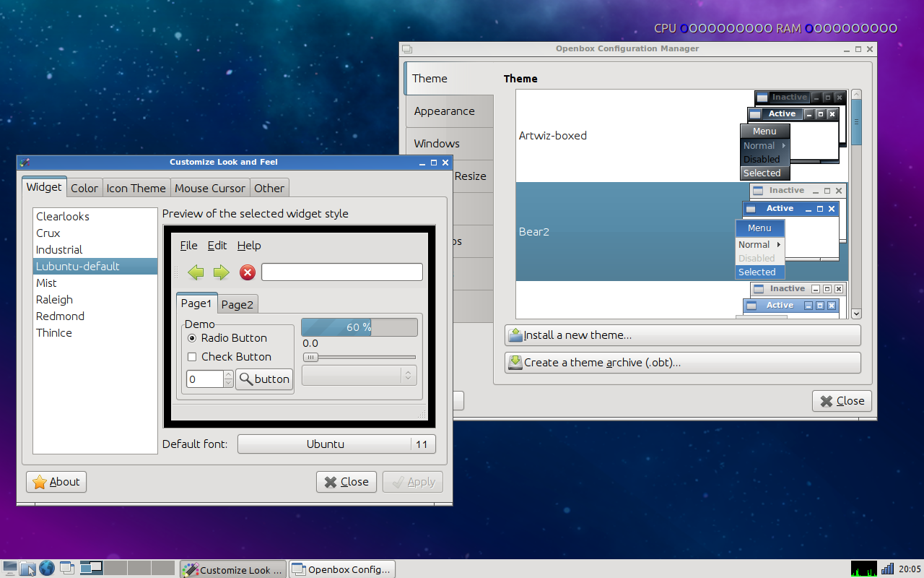This screenshot has width=924, height=578.
Task: Open the Lubuntu application menu on the taskbar
Action: 10,569
